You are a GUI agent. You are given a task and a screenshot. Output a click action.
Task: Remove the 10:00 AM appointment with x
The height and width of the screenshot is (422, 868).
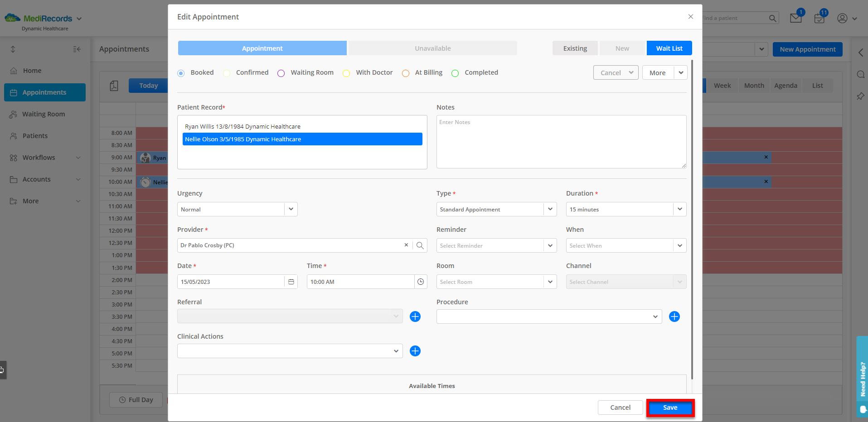point(766,182)
